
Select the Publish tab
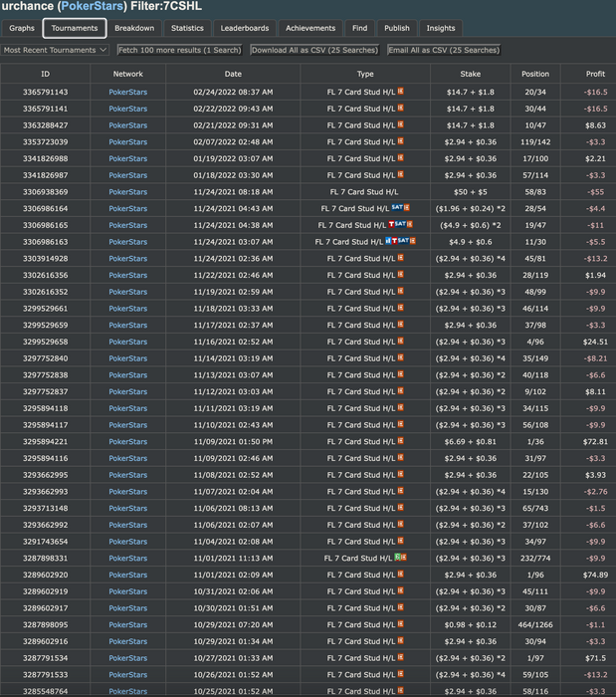coord(397,28)
